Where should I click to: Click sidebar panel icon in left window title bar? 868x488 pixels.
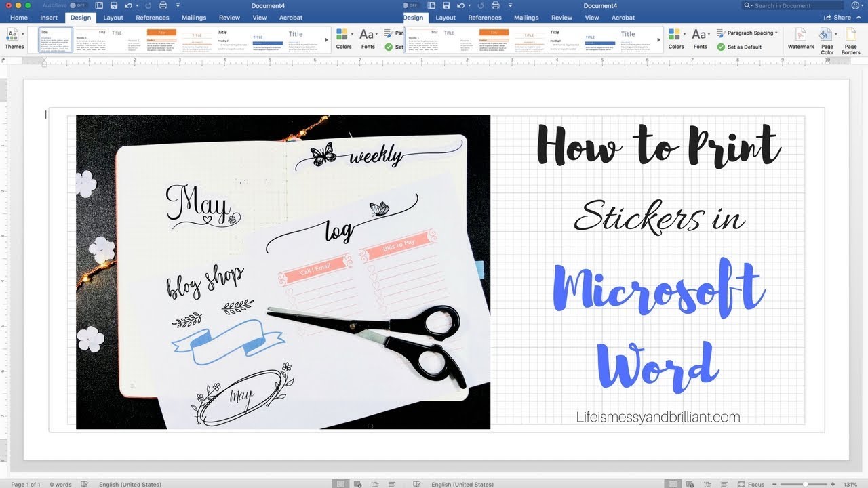point(98,5)
